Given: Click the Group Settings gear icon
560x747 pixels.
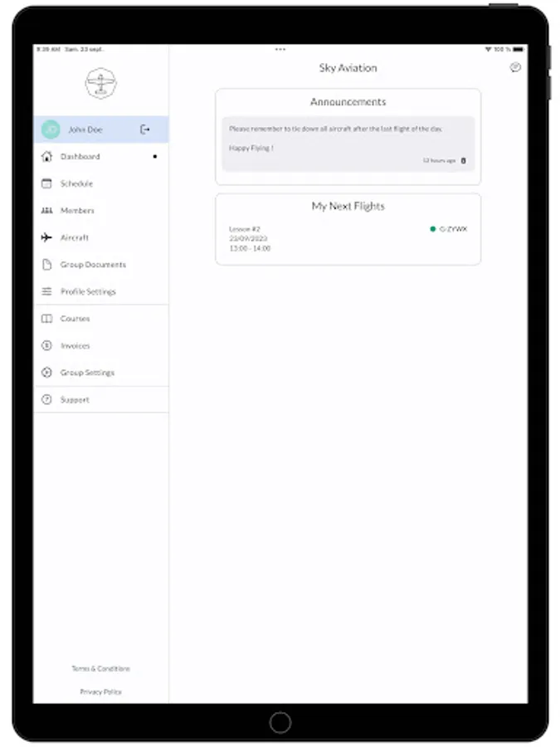Looking at the screenshot, I should pos(46,373).
